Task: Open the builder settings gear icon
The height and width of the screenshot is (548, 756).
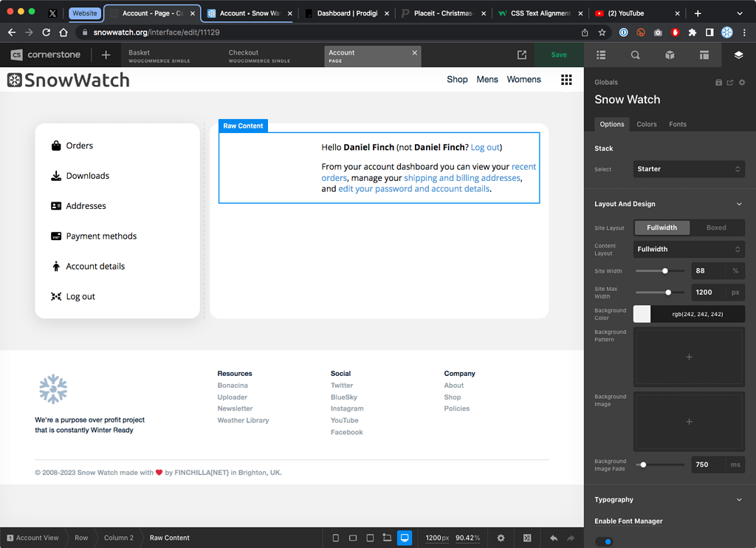Action: [501, 538]
